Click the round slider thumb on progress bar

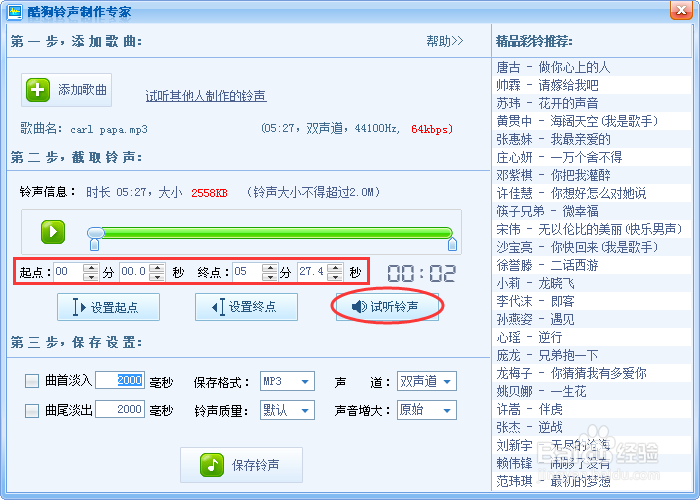pos(96,233)
